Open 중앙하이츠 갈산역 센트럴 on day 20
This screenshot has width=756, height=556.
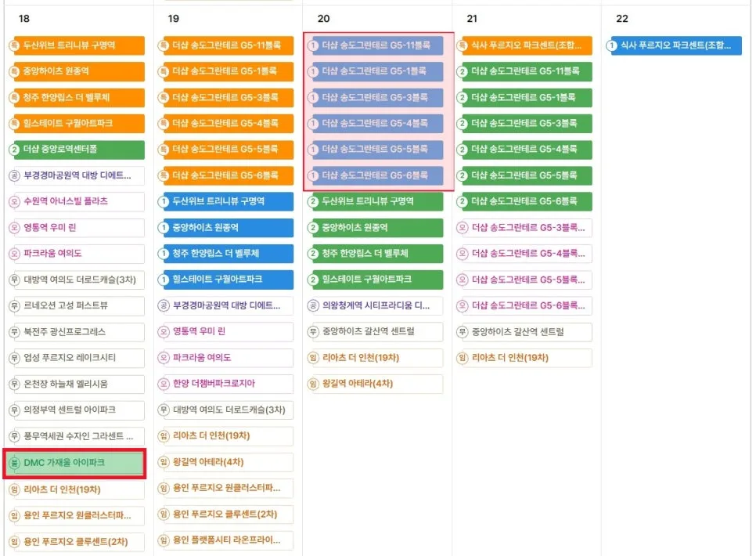coord(375,331)
